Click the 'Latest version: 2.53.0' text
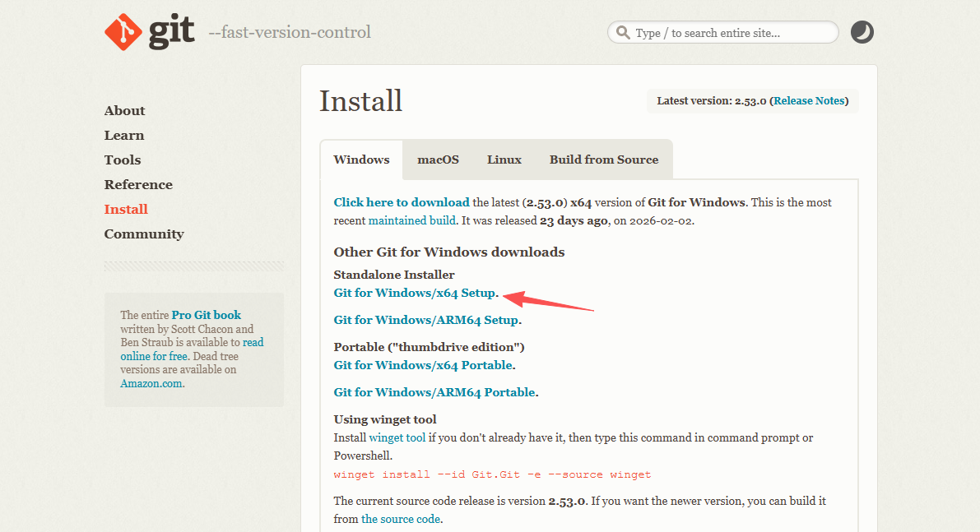The height and width of the screenshot is (532, 980). click(711, 100)
